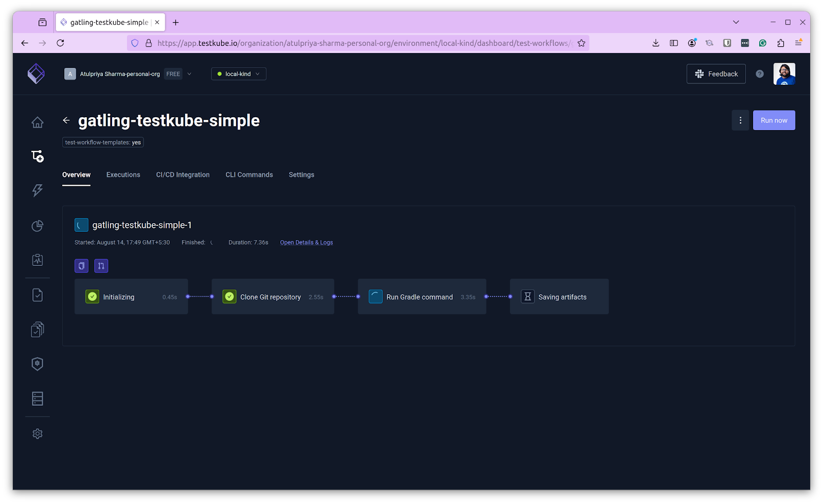Image resolution: width=823 pixels, height=504 pixels.
Task: Open the workflow Settings tab
Action: click(301, 175)
